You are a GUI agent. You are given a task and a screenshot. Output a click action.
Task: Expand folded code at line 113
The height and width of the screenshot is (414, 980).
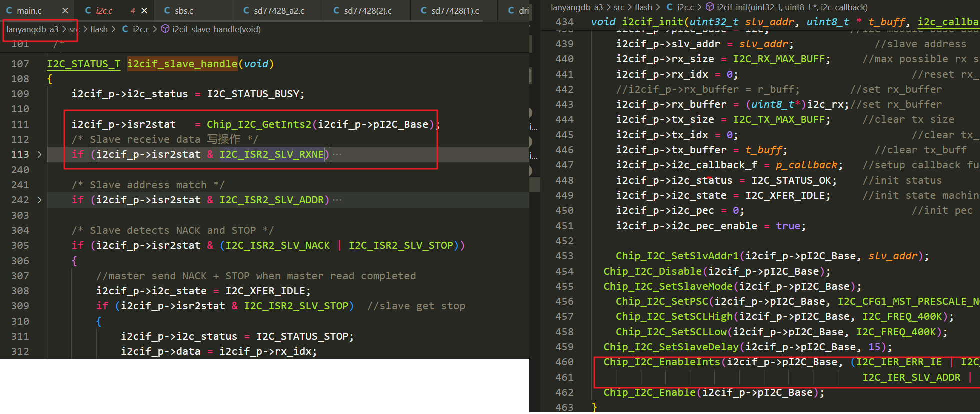coord(39,154)
